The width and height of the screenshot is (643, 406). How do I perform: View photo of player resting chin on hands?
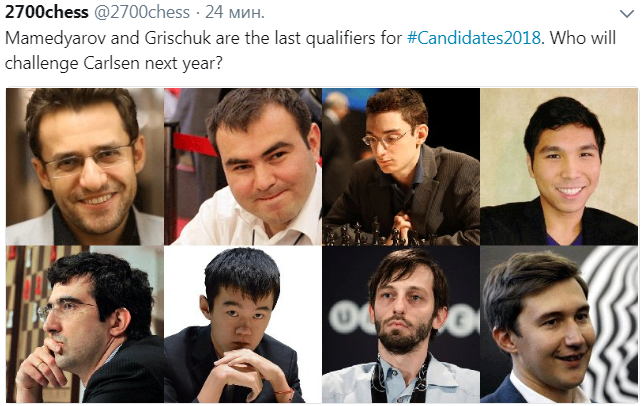click(243, 325)
